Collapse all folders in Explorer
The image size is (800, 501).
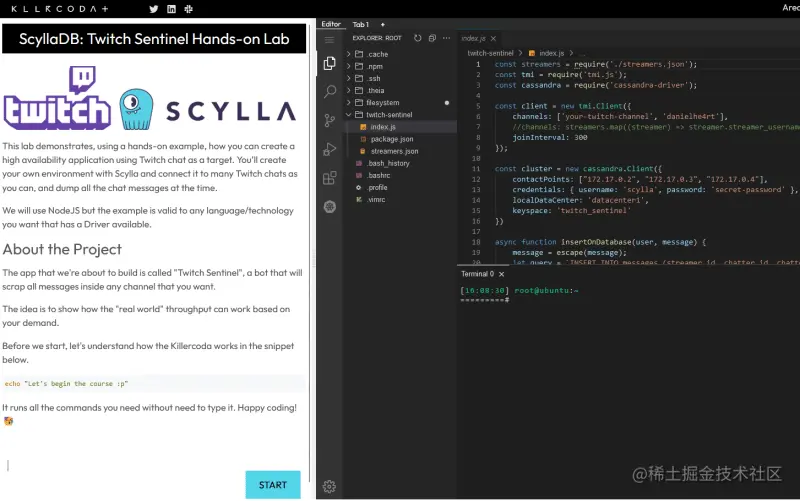click(432, 38)
